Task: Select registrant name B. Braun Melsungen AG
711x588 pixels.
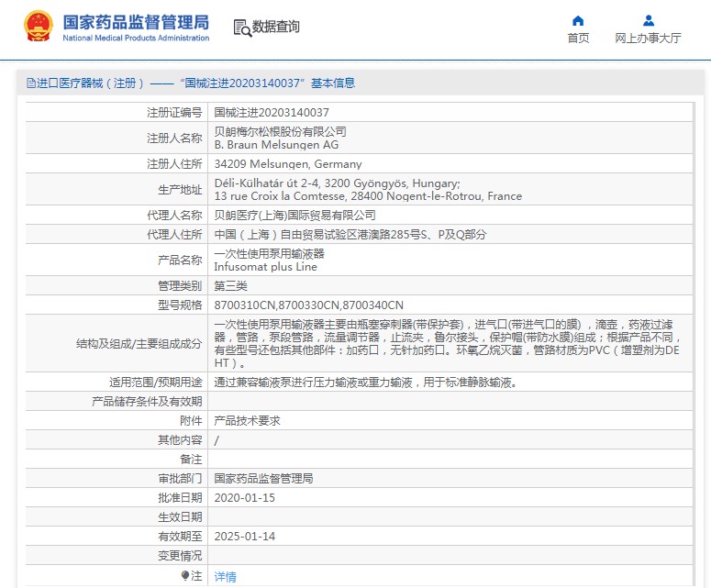Action: (x=276, y=145)
